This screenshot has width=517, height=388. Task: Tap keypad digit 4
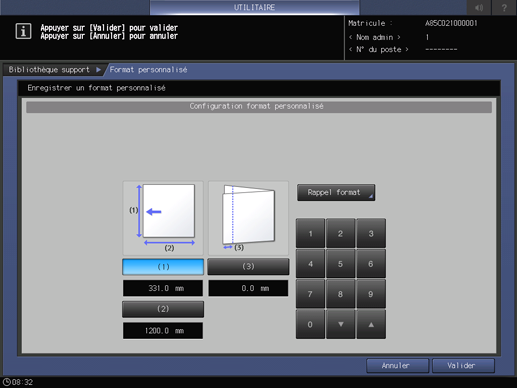(x=310, y=264)
